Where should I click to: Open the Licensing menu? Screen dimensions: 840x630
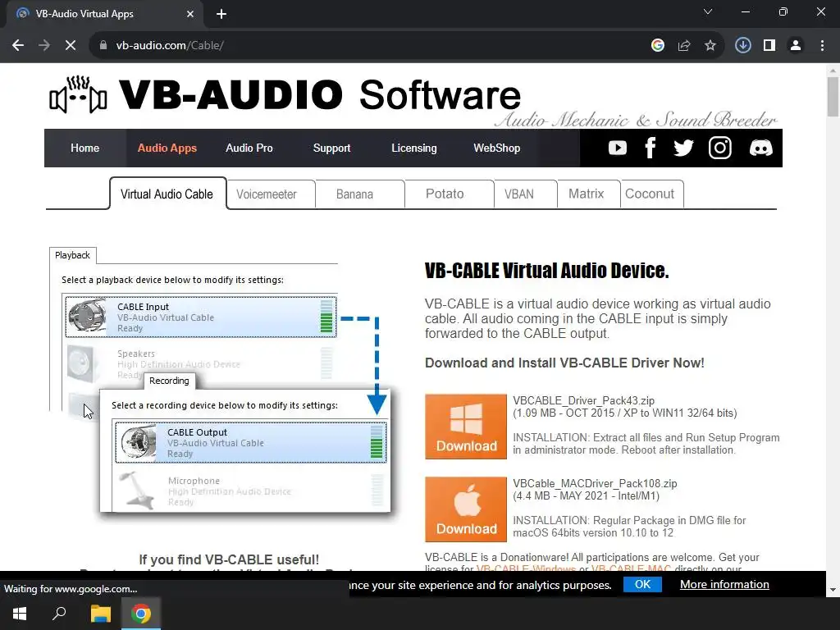(414, 148)
